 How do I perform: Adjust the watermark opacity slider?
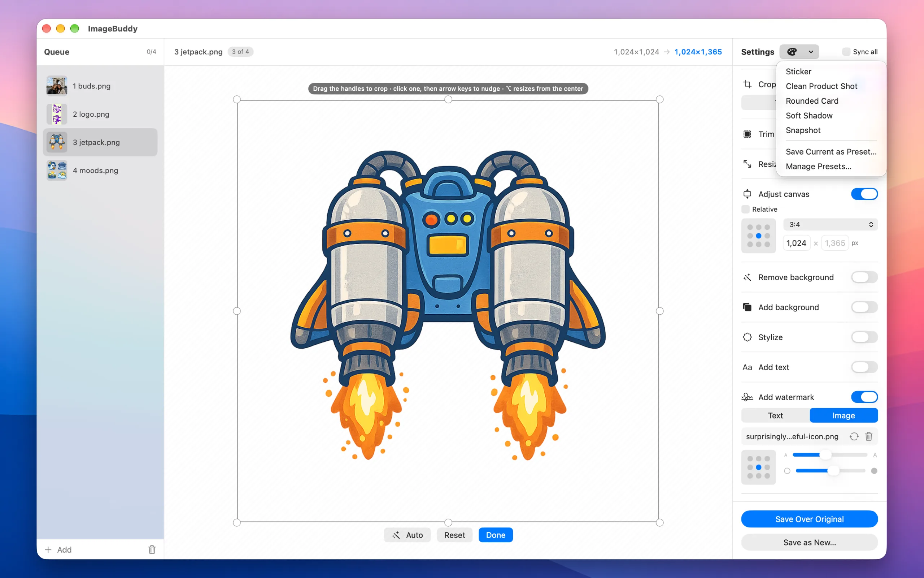coord(830,471)
